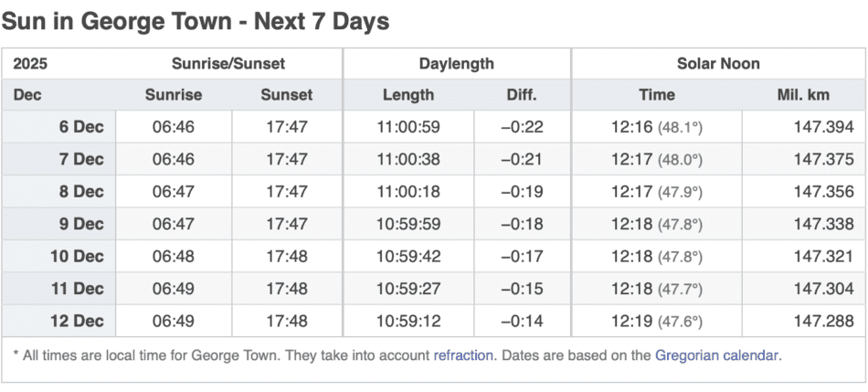The image size is (868, 392).
Task: Click the refraction link in footnote
Action: coord(464,355)
